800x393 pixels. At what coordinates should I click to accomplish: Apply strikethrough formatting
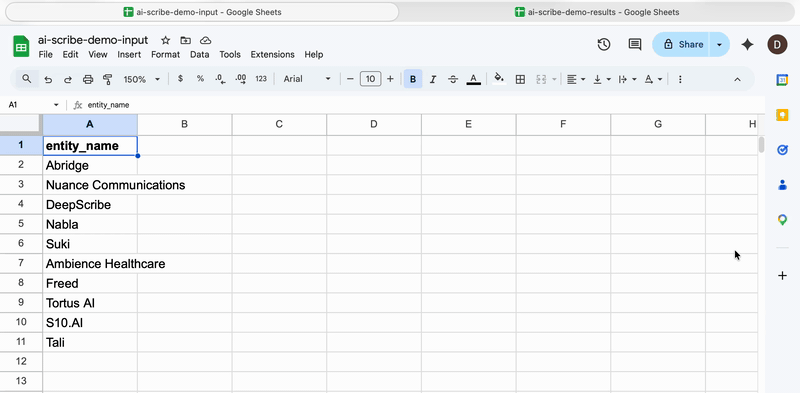tap(453, 79)
